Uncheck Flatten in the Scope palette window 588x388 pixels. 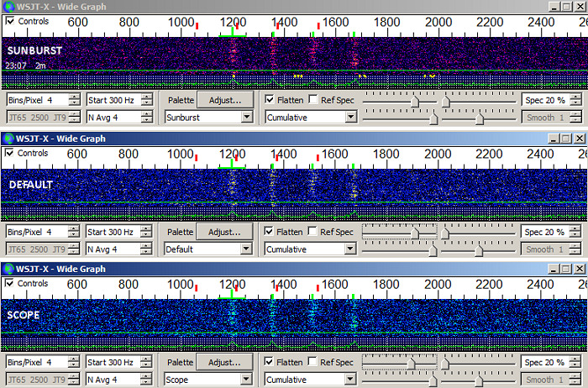[x=269, y=362]
